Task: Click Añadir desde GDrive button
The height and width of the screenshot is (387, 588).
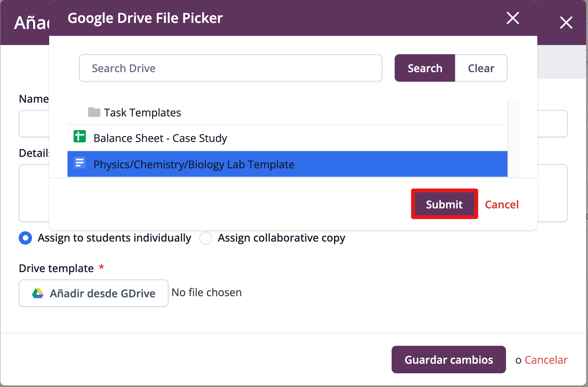Action: (93, 293)
